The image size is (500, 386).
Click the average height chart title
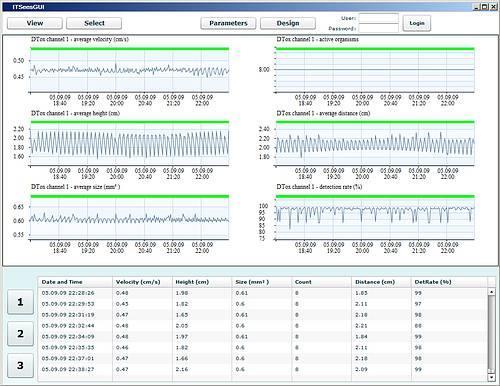click(x=76, y=113)
